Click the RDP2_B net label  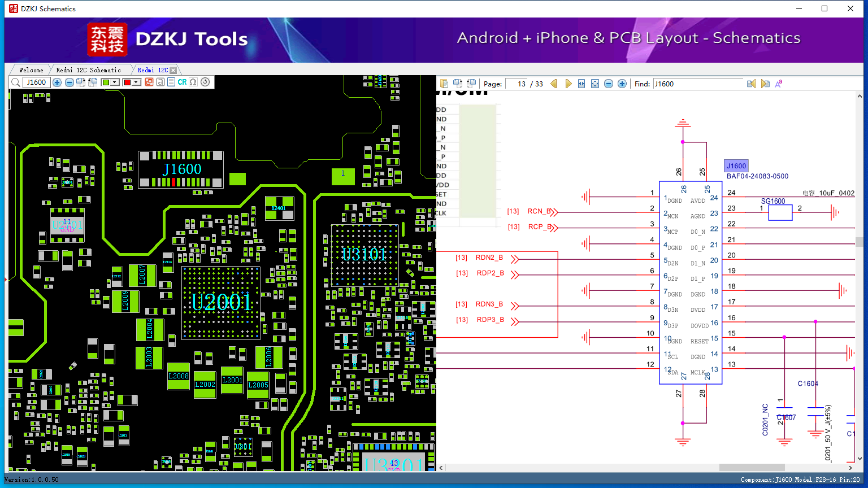[491, 273]
